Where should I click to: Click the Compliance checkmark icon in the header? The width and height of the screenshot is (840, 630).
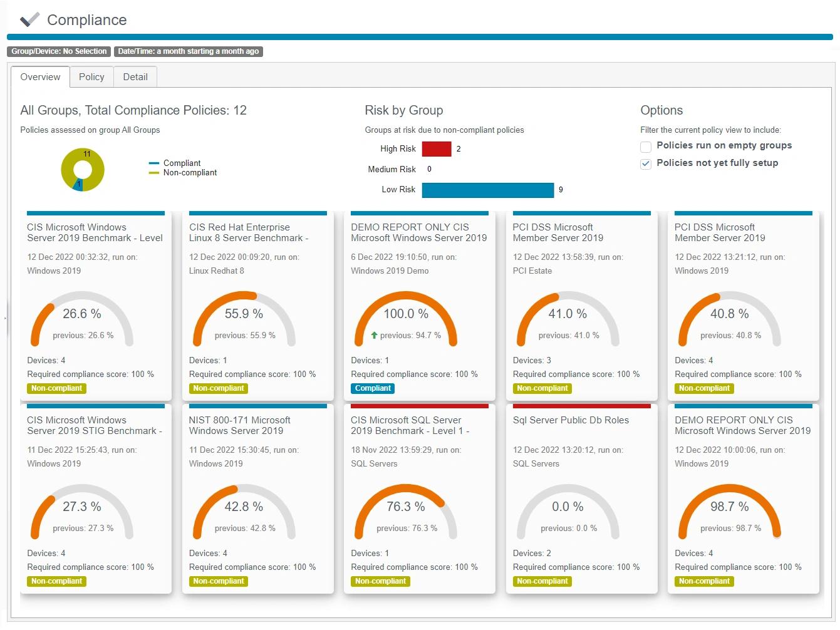28,19
